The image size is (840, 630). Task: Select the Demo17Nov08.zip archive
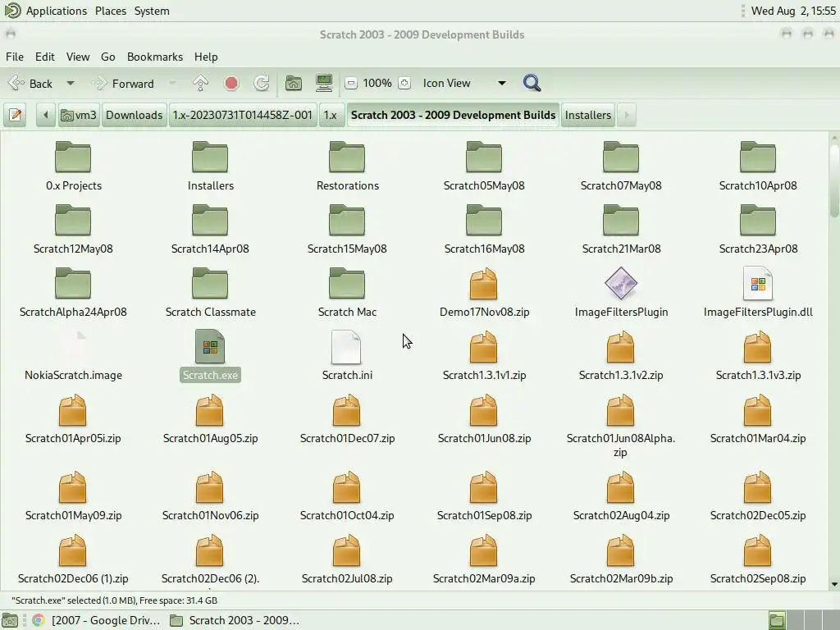(x=484, y=293)
